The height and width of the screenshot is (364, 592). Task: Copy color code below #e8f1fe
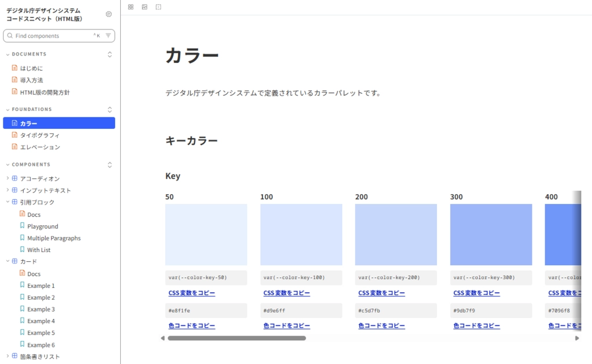click(192, 325)
